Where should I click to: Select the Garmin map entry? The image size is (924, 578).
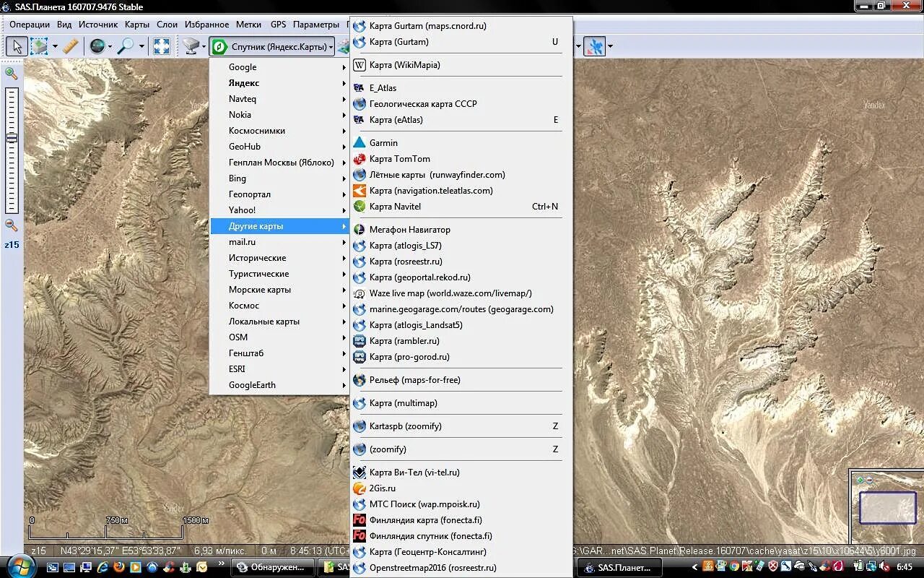click(461, 143)
